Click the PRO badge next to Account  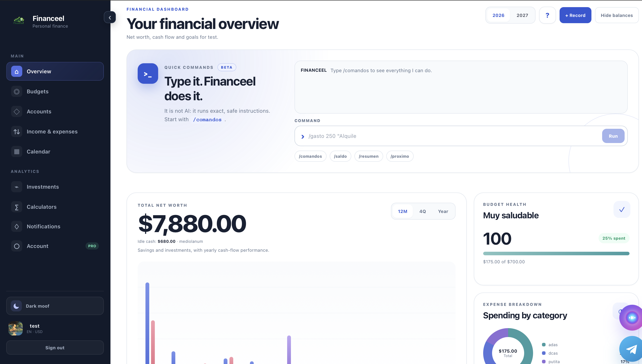(x=92, y=246)
